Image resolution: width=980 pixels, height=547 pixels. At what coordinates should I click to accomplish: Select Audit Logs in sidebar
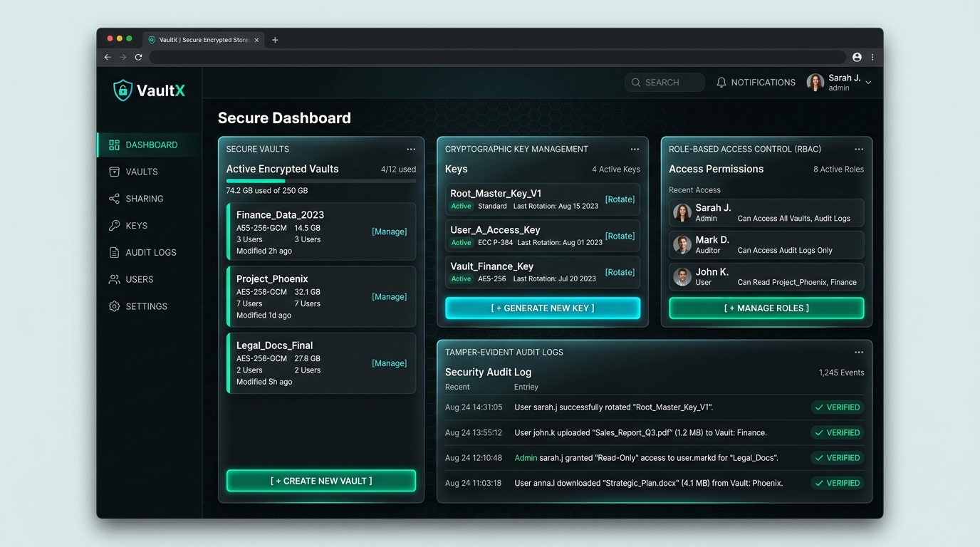(x=150, y=252)
